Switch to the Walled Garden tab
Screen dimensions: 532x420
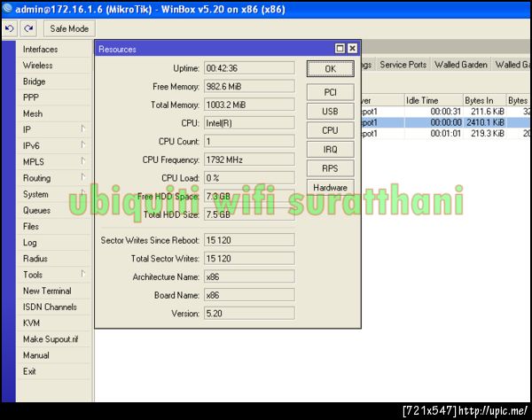pyautogui.click(x=461, y=65)
